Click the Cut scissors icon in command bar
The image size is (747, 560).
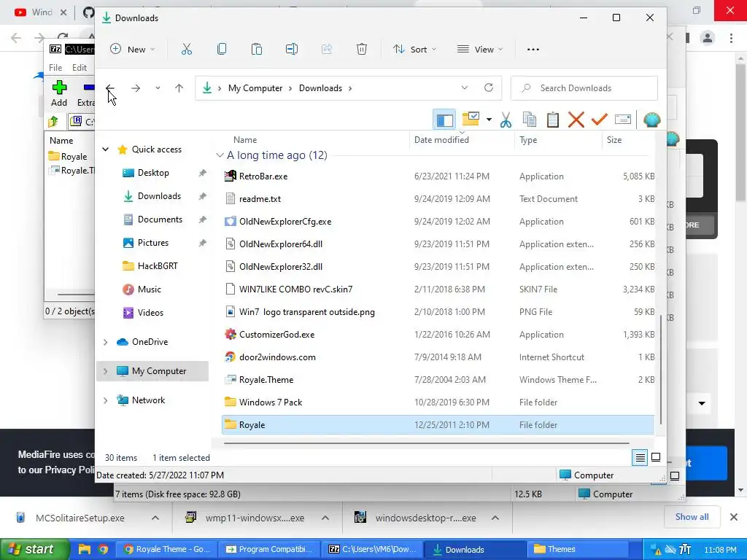(186, 49)
